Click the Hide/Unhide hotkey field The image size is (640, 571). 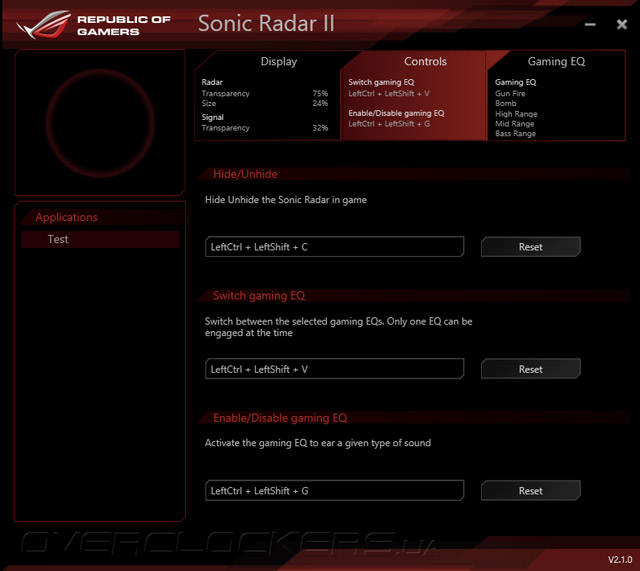pos(334,247)
